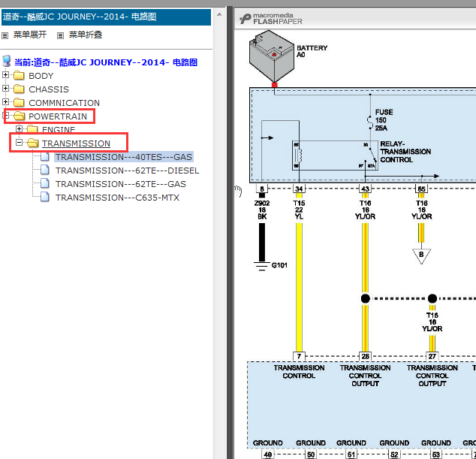This screenshot has width=476, height=459.
Task: Click the 40TES GAS document icon
Action: coord(45,157)
